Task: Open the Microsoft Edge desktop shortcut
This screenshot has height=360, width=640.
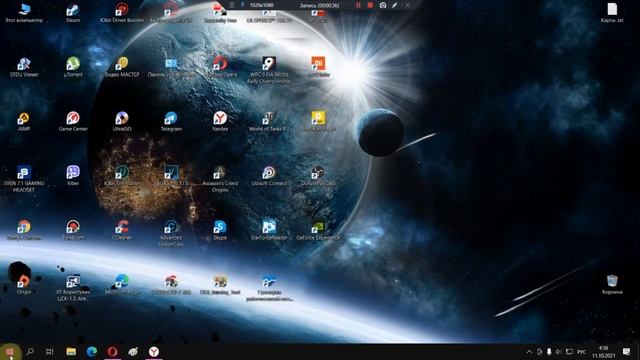Action: pos(122,284)
